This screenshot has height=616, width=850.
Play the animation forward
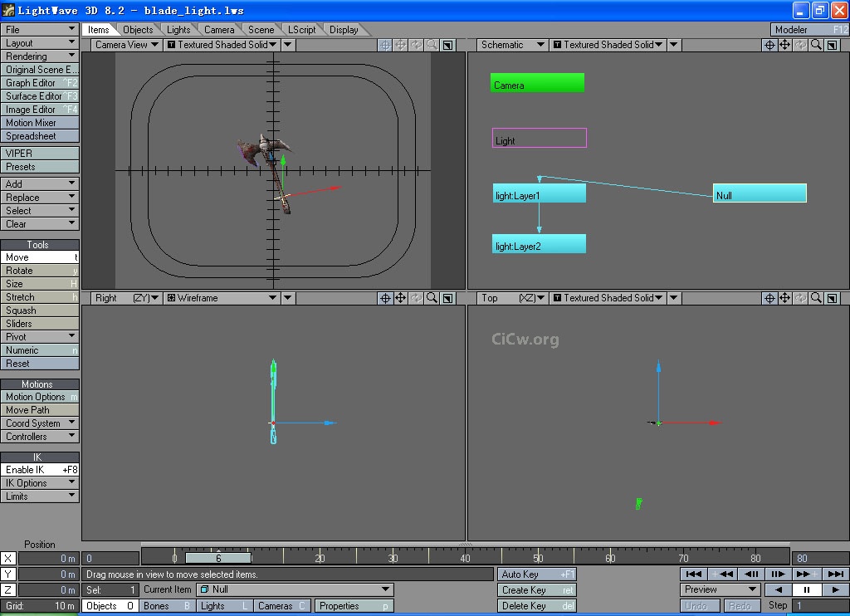835,589
